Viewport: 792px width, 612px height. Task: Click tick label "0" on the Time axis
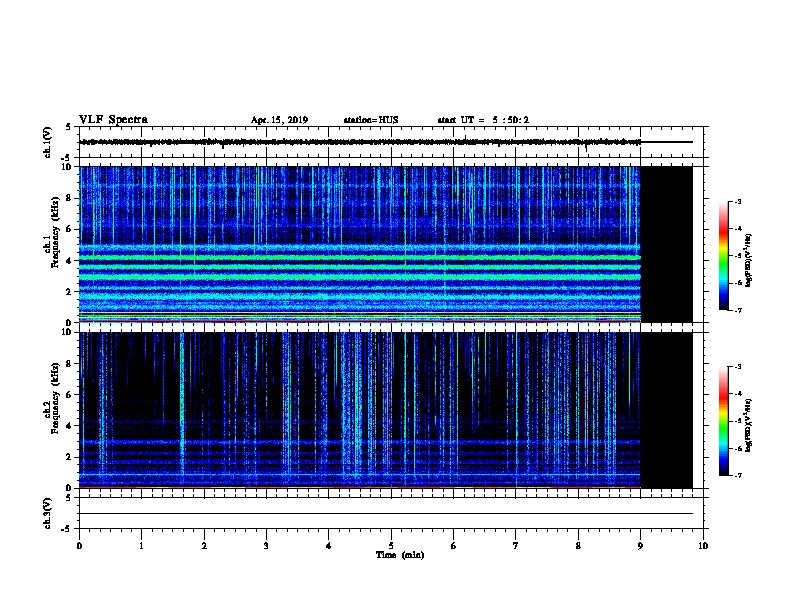click(x=79, y=546)
